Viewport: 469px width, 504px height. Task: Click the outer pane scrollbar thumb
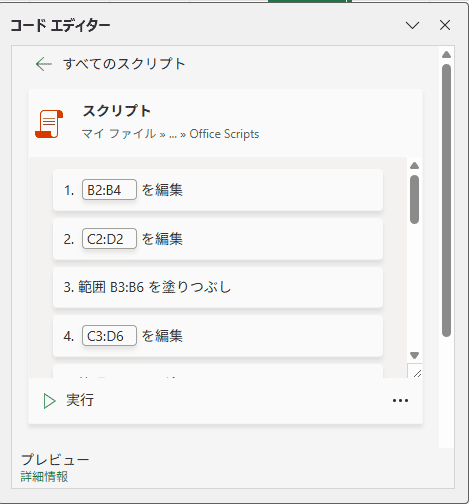pyautogui.click(x=446, y=201)
